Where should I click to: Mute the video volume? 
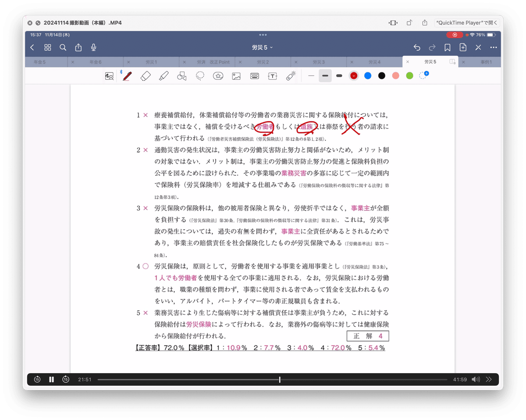point(476,380)
